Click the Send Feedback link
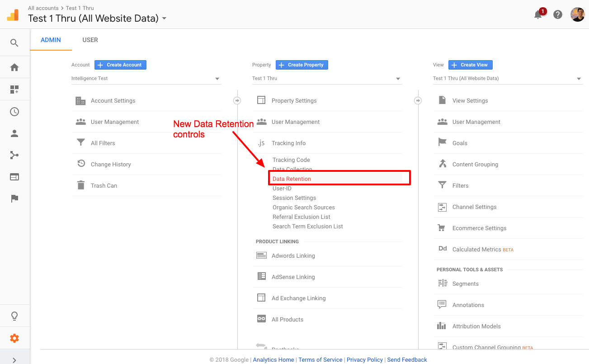The width and height of the screenshot is (589, 364). tap(407, 360)
